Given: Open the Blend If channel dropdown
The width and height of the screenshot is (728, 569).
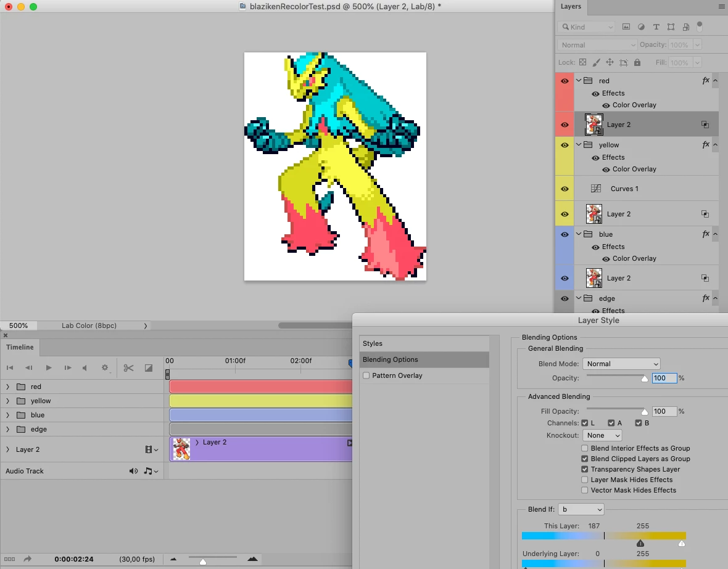Looking at the screenshot, I should pyautogui.click(x=581, y=509).
